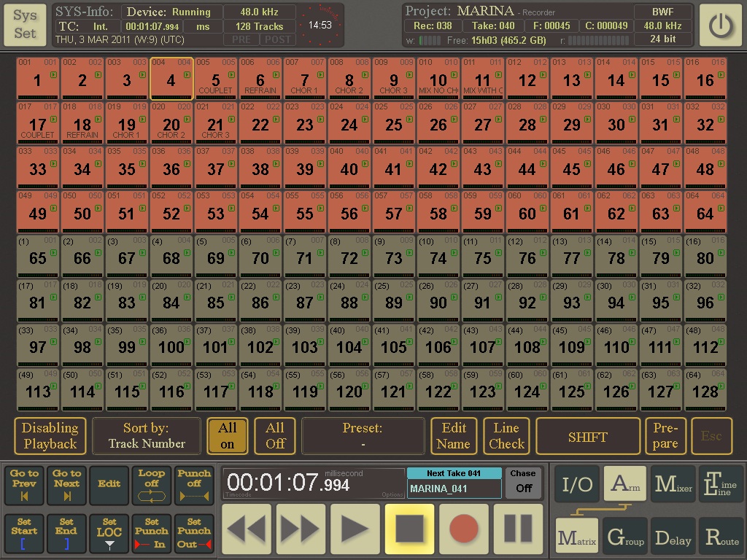The height and width of the screenshot is (560, 747).
Task: Toggle arm on track 18 REFRAIN
Action: 82,122
